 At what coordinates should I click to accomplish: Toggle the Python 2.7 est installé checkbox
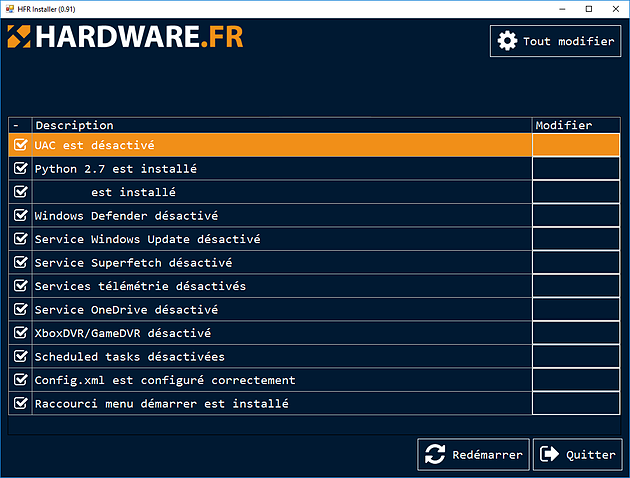(x=20, y=168)
